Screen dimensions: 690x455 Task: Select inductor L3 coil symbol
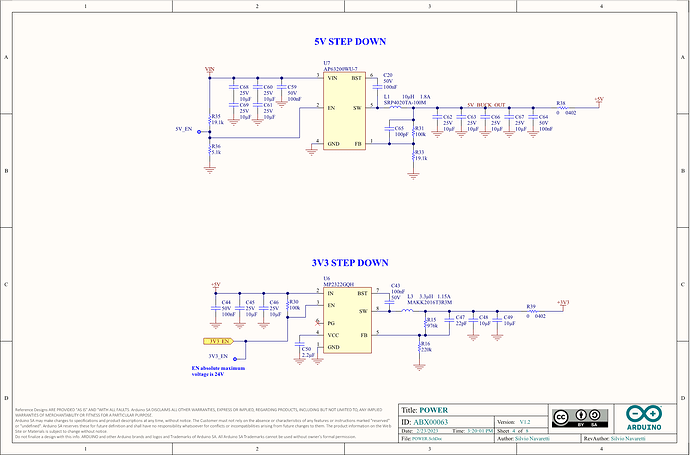[407, 311]
